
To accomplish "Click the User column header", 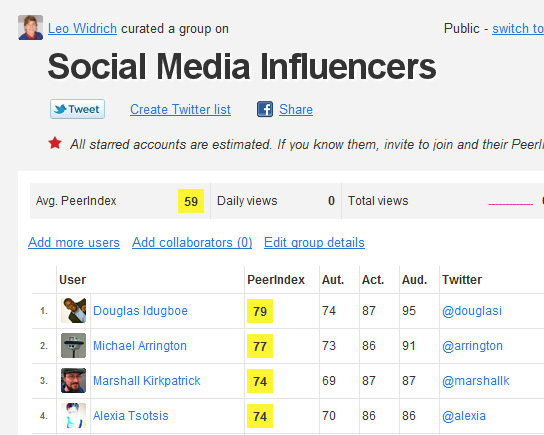I will (73, 280).
